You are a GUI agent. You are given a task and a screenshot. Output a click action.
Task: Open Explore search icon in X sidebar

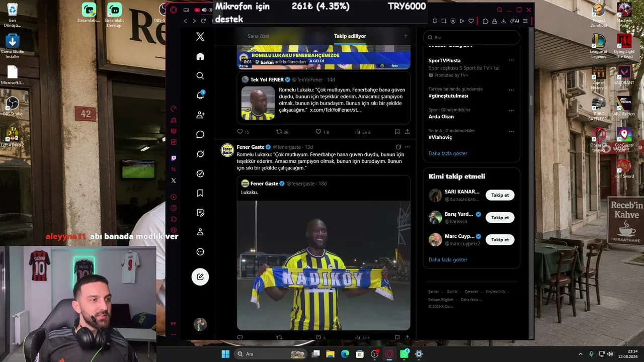click(x=200, y=76)
